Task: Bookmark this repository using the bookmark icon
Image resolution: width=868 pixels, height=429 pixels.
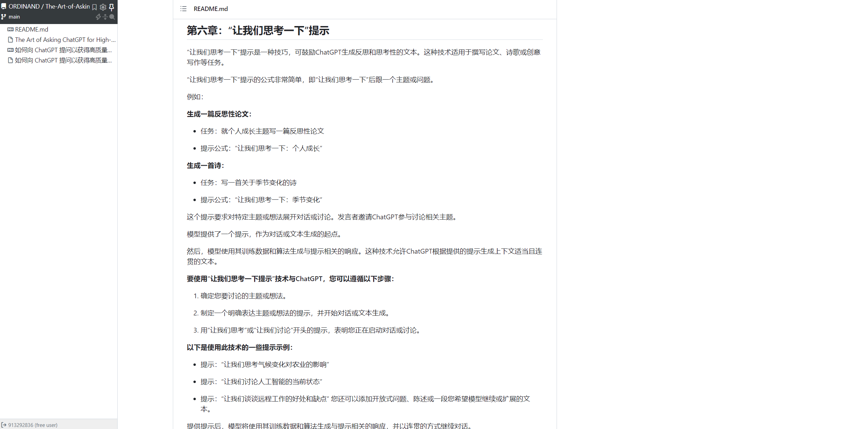Action: [x=95, y=7]
